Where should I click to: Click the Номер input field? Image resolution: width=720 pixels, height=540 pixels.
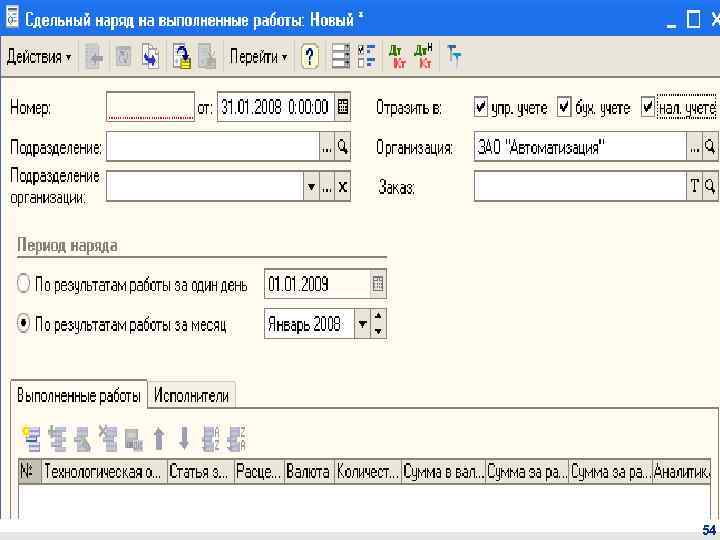tap(150, 107)
